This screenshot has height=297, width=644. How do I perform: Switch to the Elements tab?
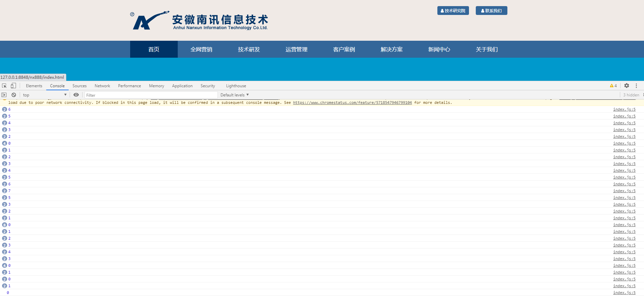pos(34,86)
